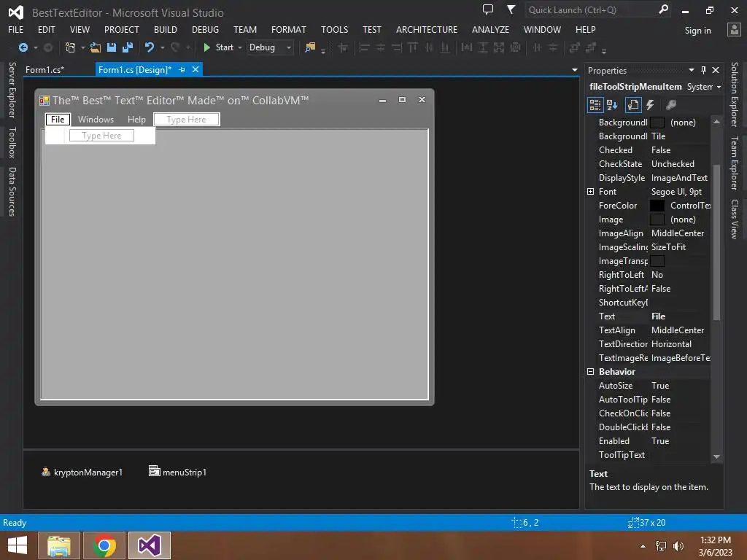The height and width of the screenshot is (560, 747).
Task: Open the Start target dropdown arrow
Action: [x=239, y=47]
